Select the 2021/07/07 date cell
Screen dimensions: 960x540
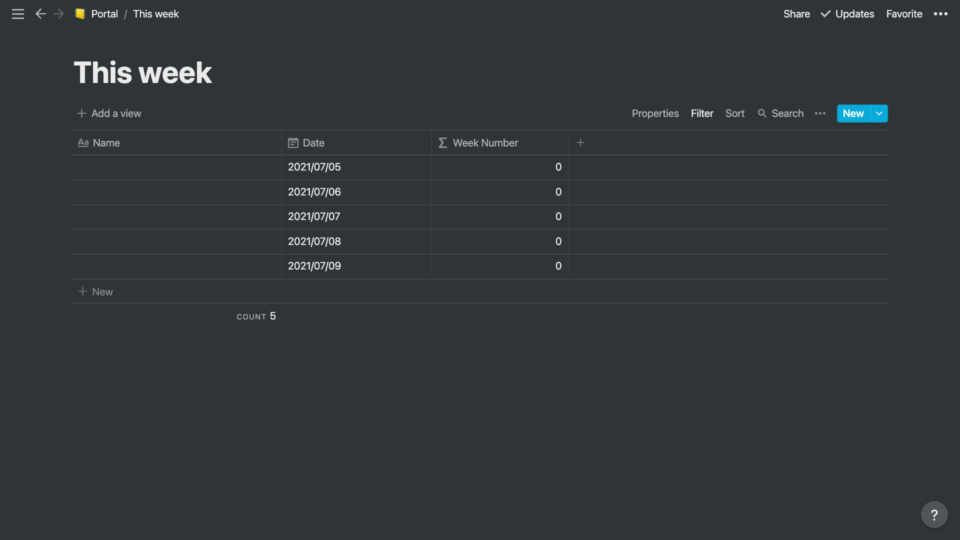click(x=356, y=217)
